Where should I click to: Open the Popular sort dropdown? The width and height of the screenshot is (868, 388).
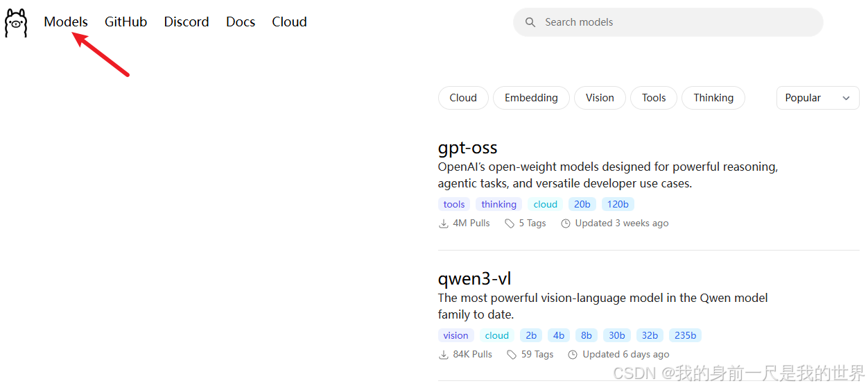818,98
